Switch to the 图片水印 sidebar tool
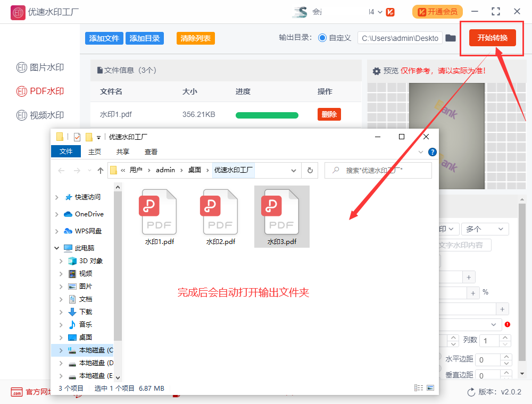532x404 pixels. [x=40, y=66]
